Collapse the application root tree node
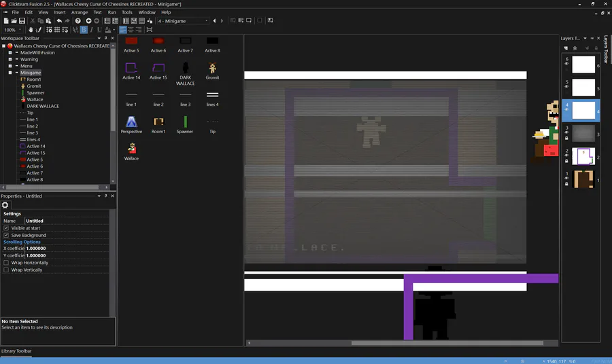This screenshot has width=612, height=364. tap(3, 46)
